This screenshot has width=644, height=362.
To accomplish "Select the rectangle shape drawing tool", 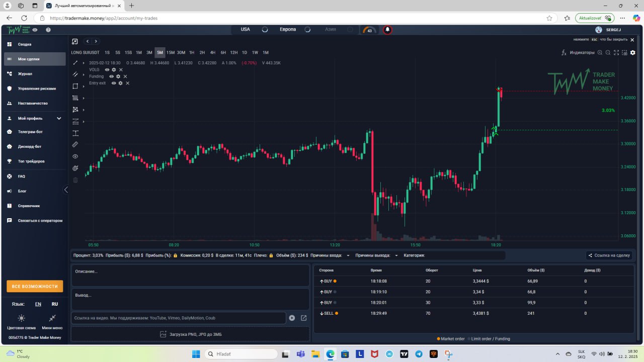I will click(75, 86).
